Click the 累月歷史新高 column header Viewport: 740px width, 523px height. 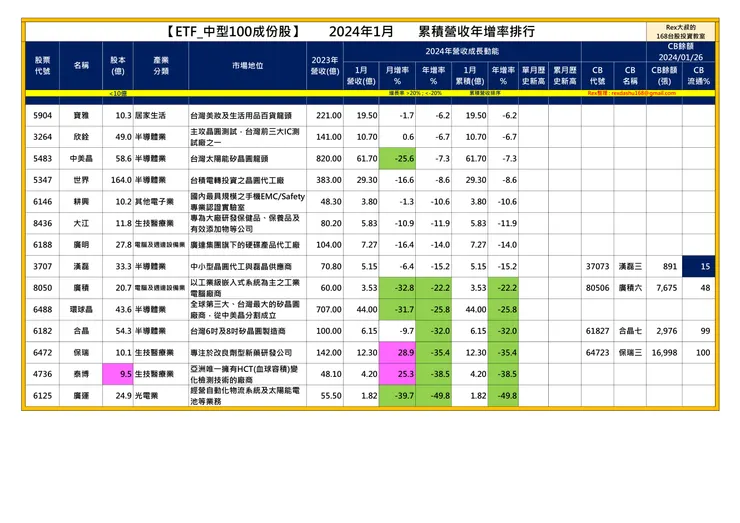coord(565,76)
